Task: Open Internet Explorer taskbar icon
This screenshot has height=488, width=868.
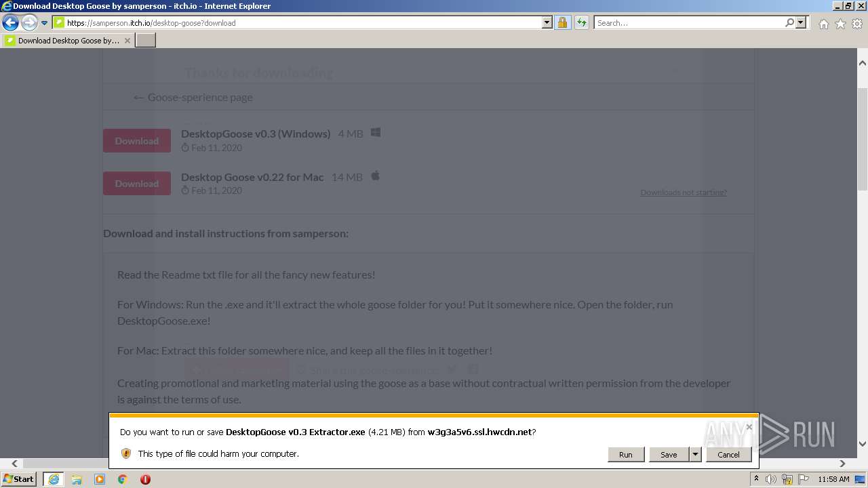Action: 54,479
